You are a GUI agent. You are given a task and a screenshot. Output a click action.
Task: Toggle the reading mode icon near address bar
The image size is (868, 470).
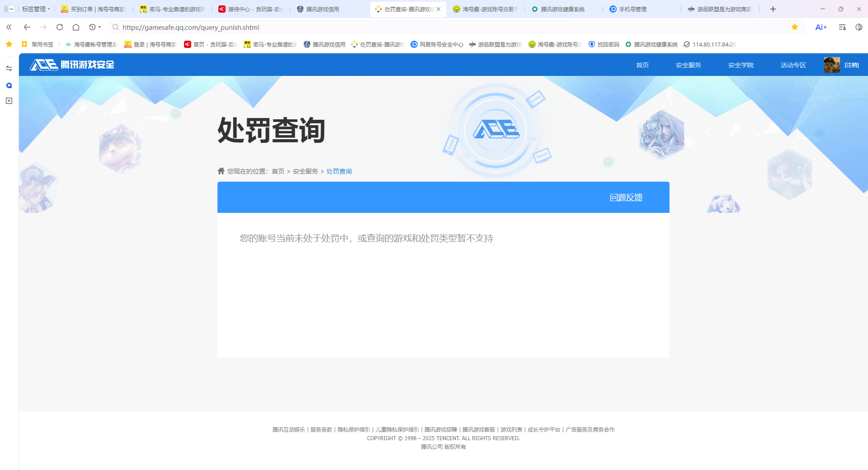(x=842, y=27)
